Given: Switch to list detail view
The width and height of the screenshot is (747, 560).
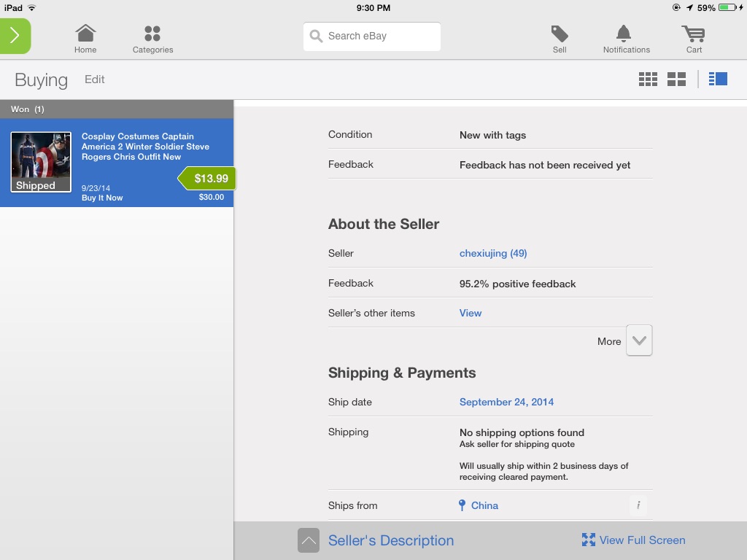Looking at the screenshot, I should point(718,79).
